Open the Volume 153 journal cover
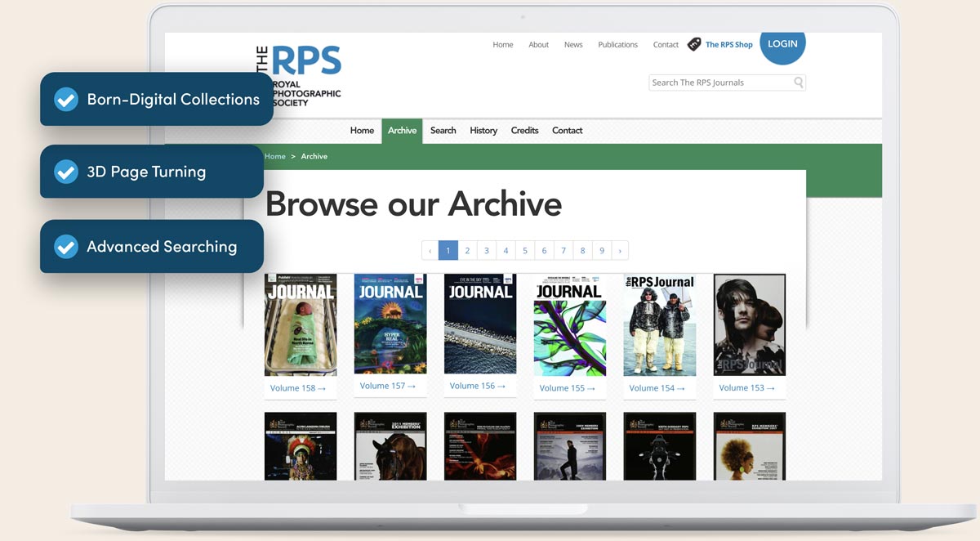980x541 pixels. pos(750,324)
